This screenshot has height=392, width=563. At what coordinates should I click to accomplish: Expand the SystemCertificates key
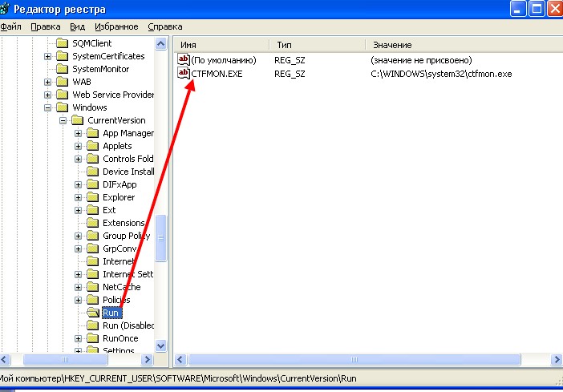[x=47, y=56]
